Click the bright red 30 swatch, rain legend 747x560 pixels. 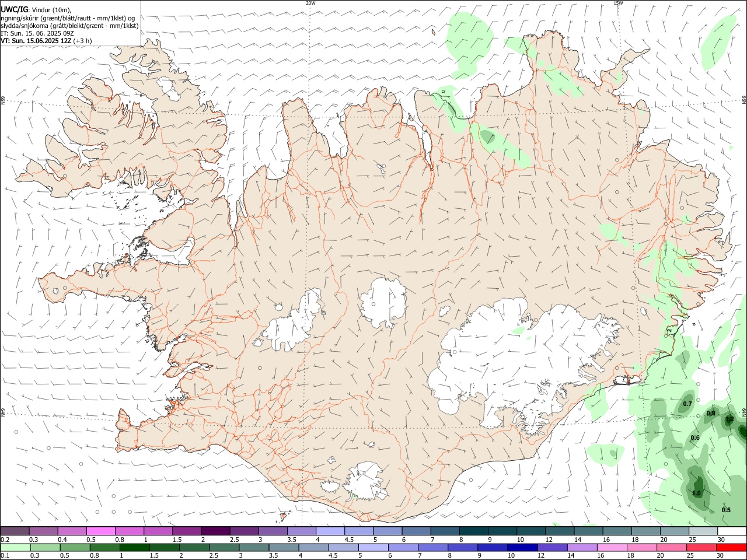(731, 547)
